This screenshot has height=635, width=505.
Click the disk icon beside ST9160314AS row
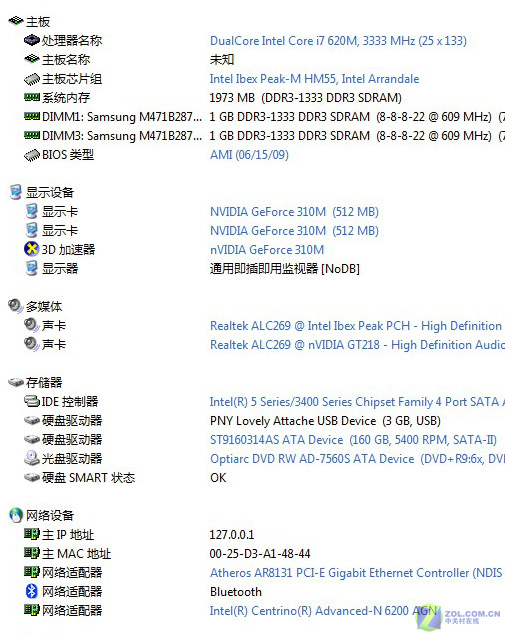32,439
